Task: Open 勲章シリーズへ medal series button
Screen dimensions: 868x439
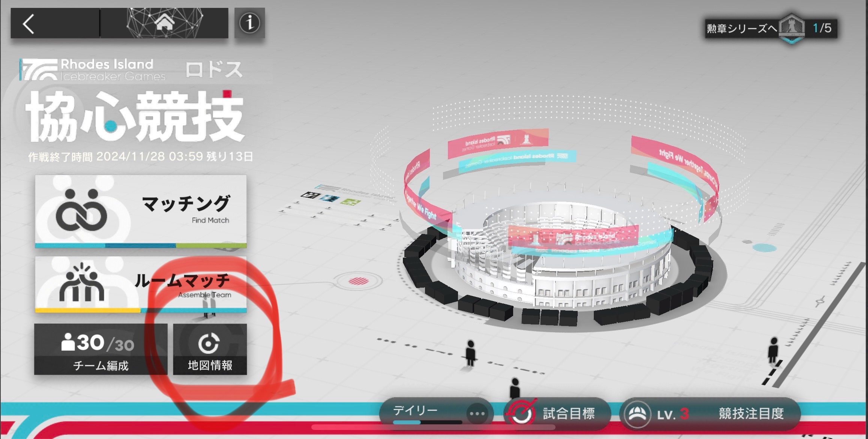Action: pos(771,29)
